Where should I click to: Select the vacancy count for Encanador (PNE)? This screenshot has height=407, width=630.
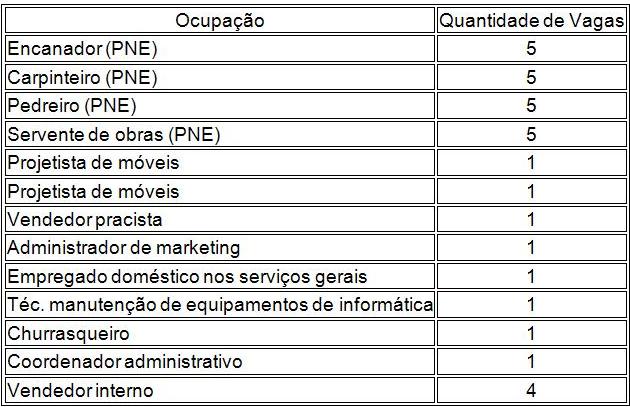pyautogui.click(x=531, y=48)
